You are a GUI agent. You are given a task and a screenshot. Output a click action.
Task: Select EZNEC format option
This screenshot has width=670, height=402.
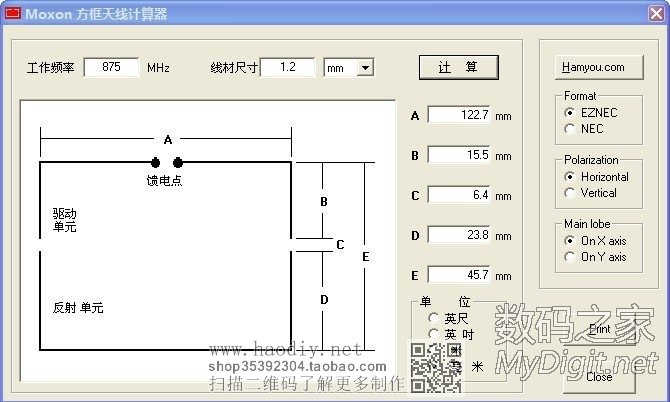click(x=570, y=113)
